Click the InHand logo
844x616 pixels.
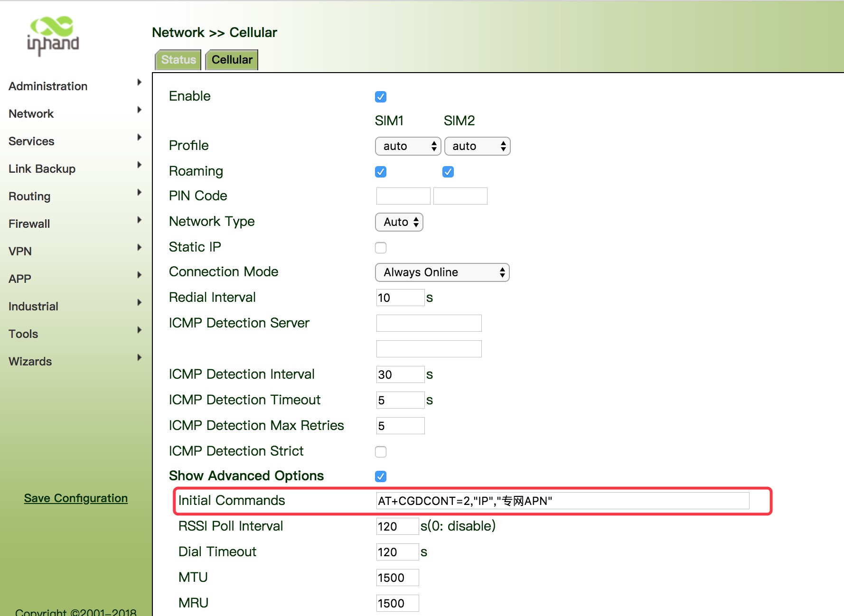tap(53, 36)
